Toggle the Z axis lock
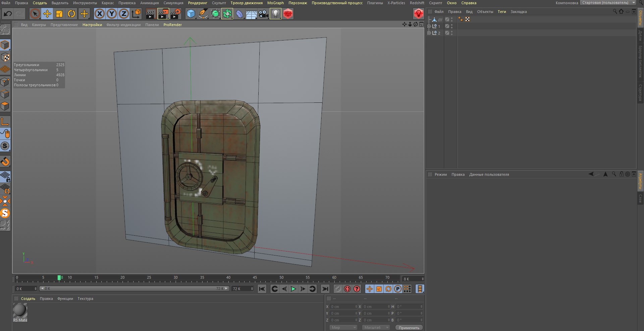This screenshot has height=331, width=644. coord(124,14)
